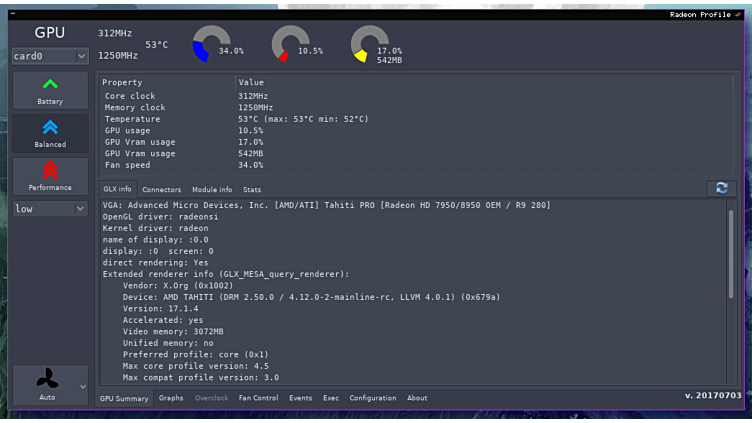Open the Module info tab

[212, 189]
